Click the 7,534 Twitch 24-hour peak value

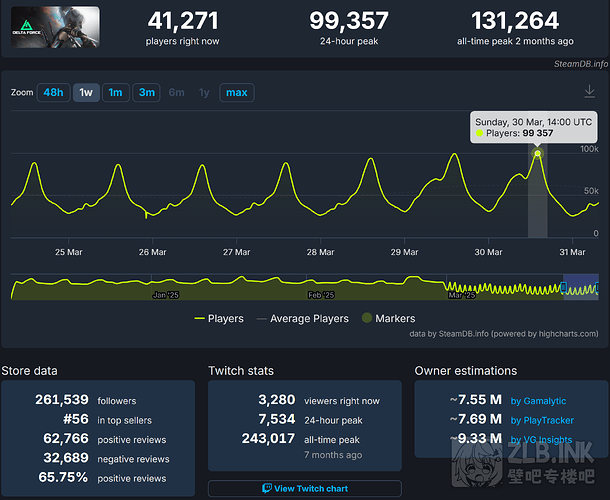(277, 419)
